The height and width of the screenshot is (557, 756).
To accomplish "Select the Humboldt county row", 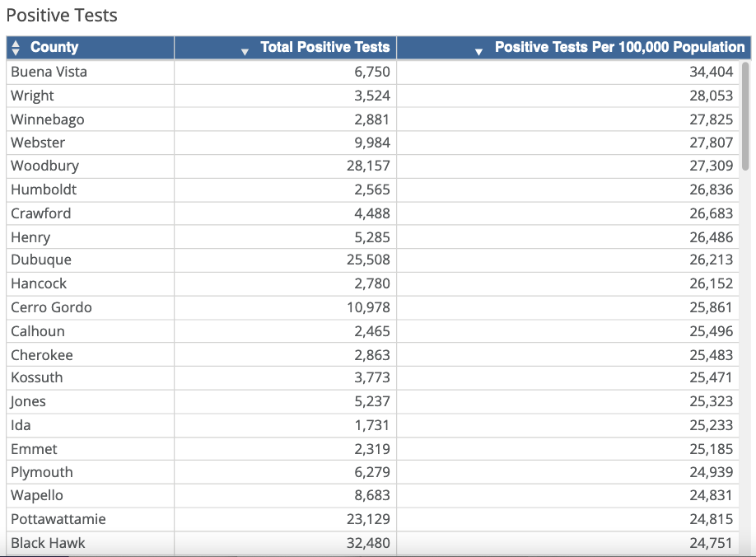I will coord(372,190).
